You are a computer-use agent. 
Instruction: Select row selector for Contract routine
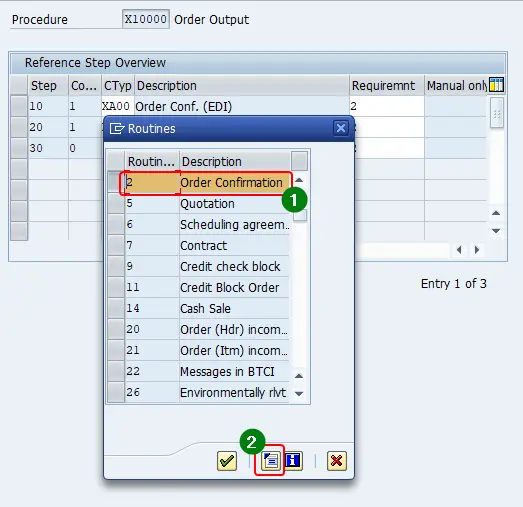pos(116,245)
